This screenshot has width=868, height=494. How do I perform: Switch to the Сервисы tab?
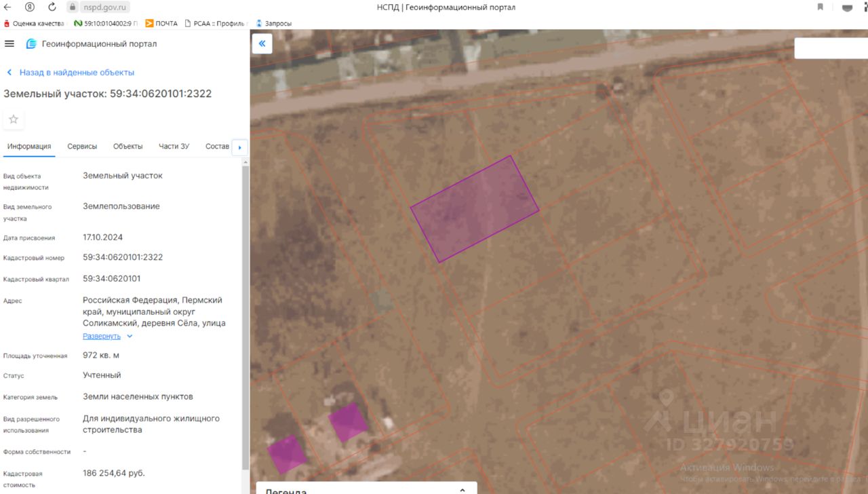point(82,147)
